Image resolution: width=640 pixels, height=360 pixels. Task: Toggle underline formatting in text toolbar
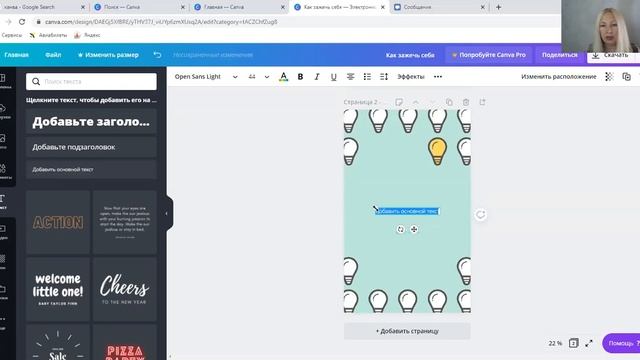333,77
